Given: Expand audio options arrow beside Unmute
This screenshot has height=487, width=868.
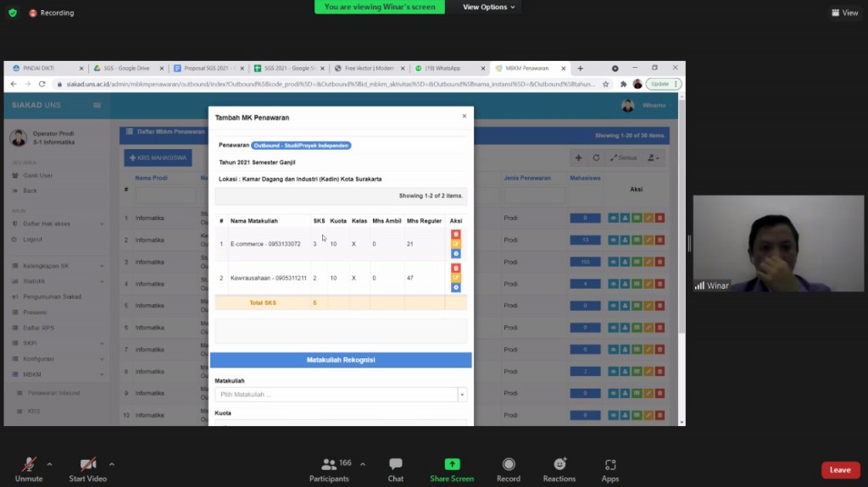Looking at the screenshot, I should 49,464.
